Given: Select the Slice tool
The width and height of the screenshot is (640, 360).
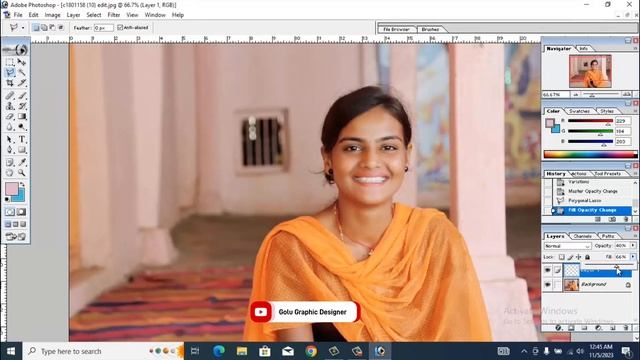Looking at the screenshot, I should pos(22,83).
